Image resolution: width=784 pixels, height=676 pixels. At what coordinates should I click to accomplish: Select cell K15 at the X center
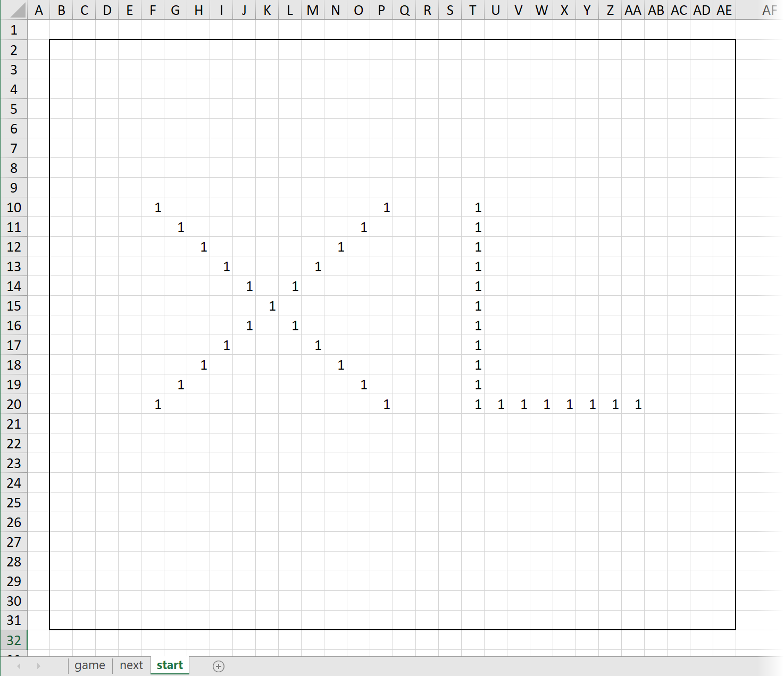click(x=267, y=305)
